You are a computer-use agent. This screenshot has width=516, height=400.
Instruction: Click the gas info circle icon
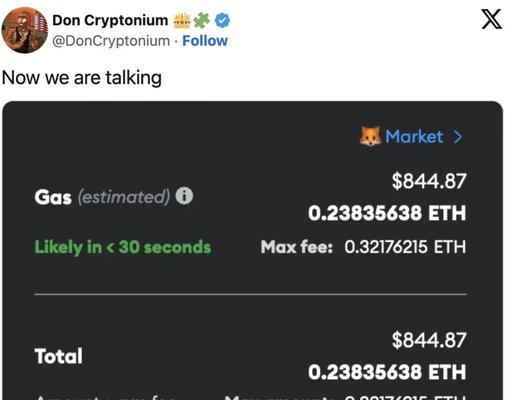pos(184,196)
